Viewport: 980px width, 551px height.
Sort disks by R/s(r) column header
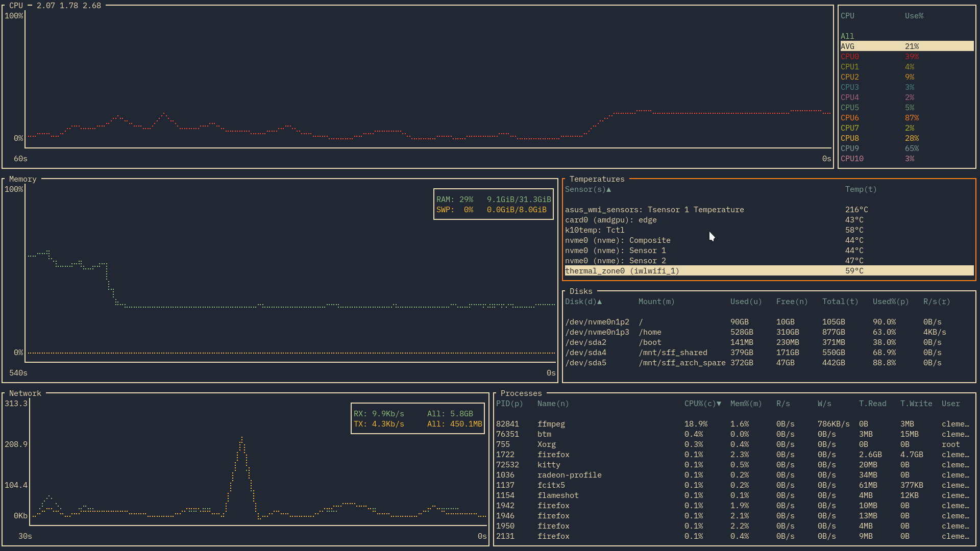click(937, 302)
